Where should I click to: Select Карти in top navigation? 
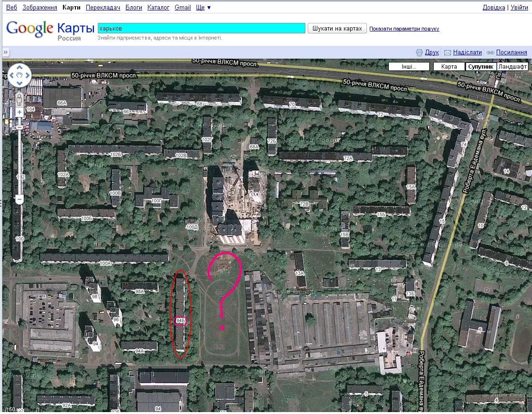(71, 8)
